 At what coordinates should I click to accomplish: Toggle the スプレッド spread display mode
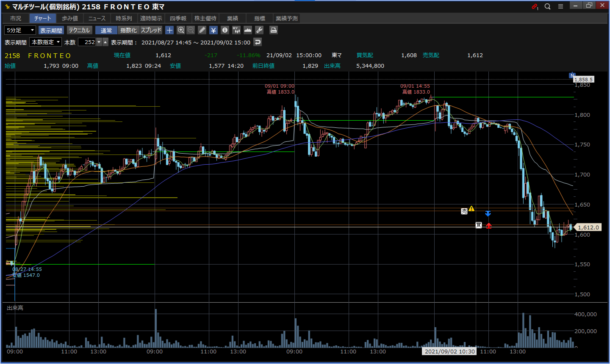[151, 30]
